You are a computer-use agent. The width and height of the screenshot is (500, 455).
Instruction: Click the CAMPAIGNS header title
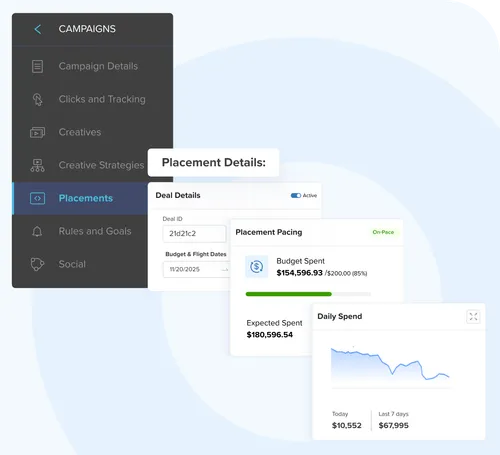tap(87, 29)
